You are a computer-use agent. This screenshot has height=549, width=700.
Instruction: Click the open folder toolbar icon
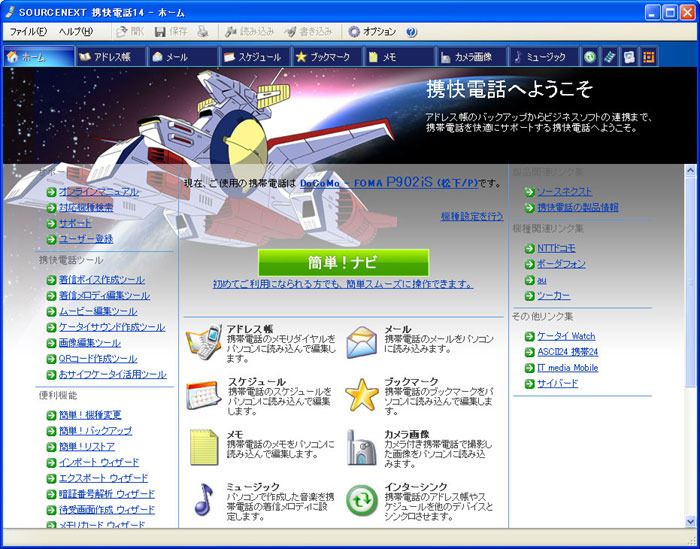coord(122,32)
